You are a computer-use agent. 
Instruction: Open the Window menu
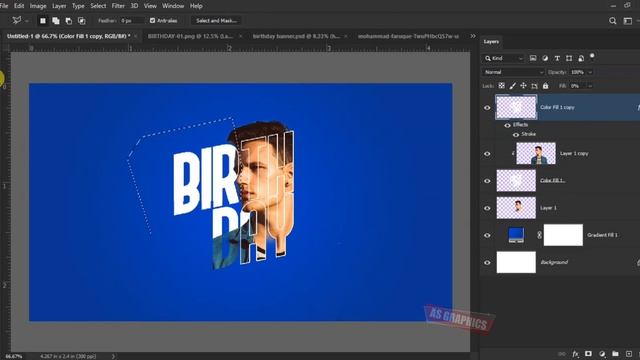[x=173, y=6]
